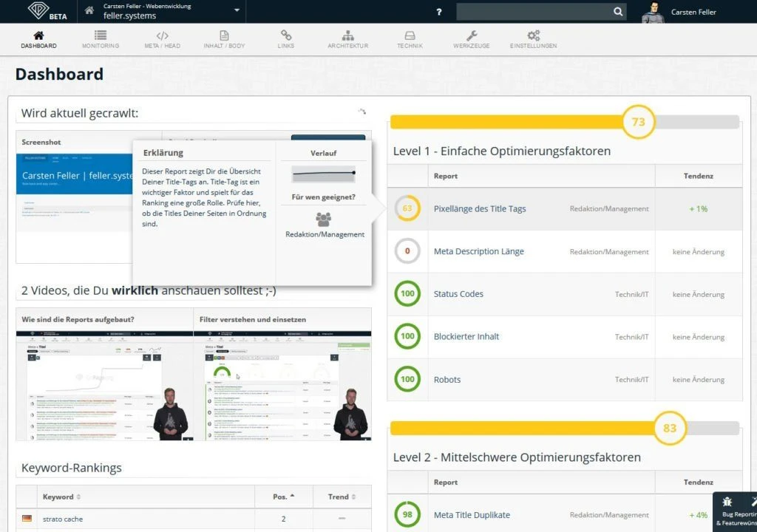The image size is (757, 532).
Task: Click the +1% Tendenz value
Action: (698, 208)
